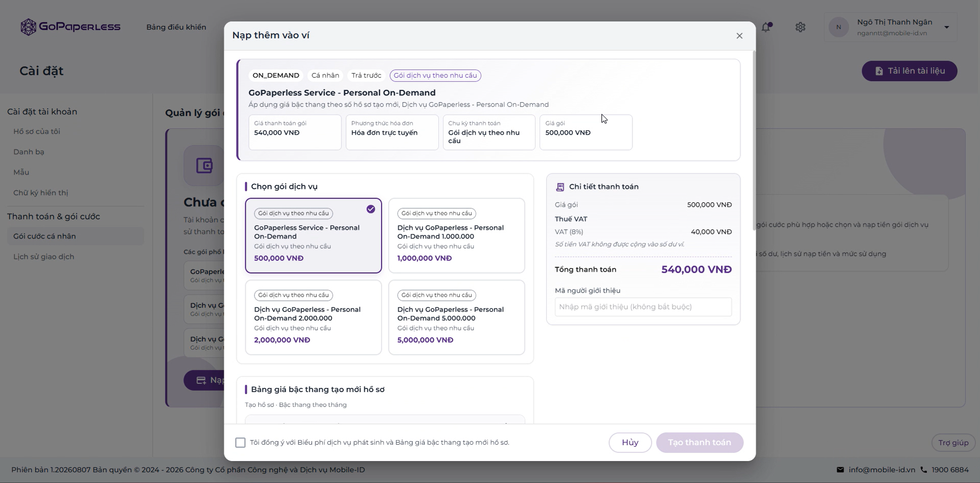980x483 pixels.
Task: Open the notifications bell icon
Action: point(766,27)
